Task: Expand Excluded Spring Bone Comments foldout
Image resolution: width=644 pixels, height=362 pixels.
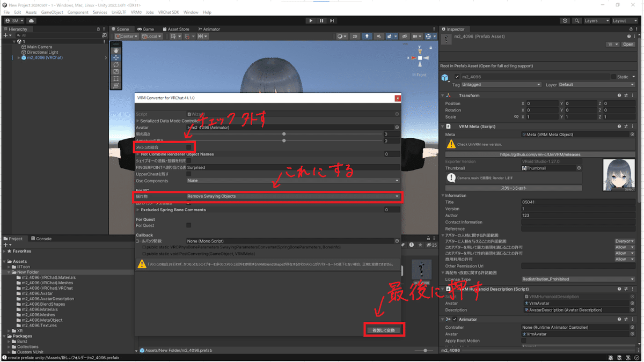Action: pyautogui.click(x=138, y=210)
